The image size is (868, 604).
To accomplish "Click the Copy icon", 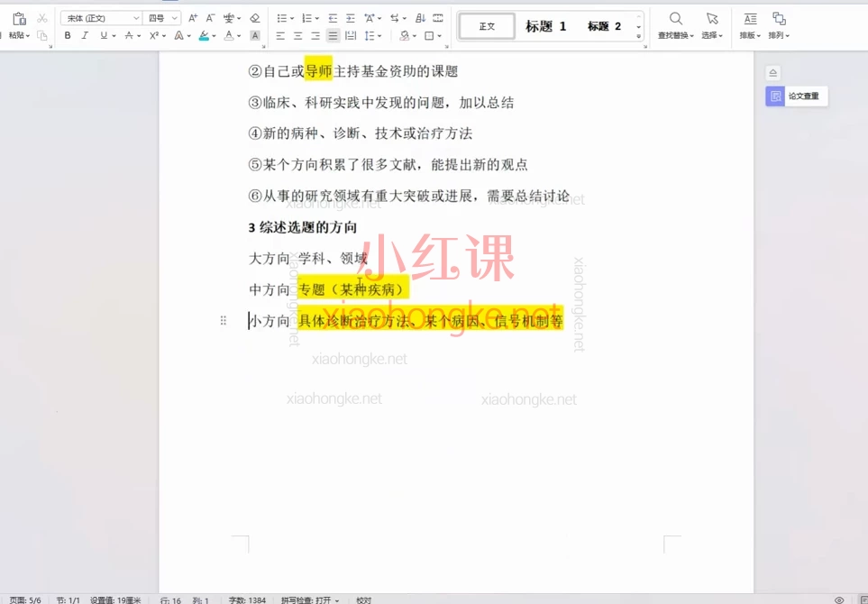I will tap(42, 35).
